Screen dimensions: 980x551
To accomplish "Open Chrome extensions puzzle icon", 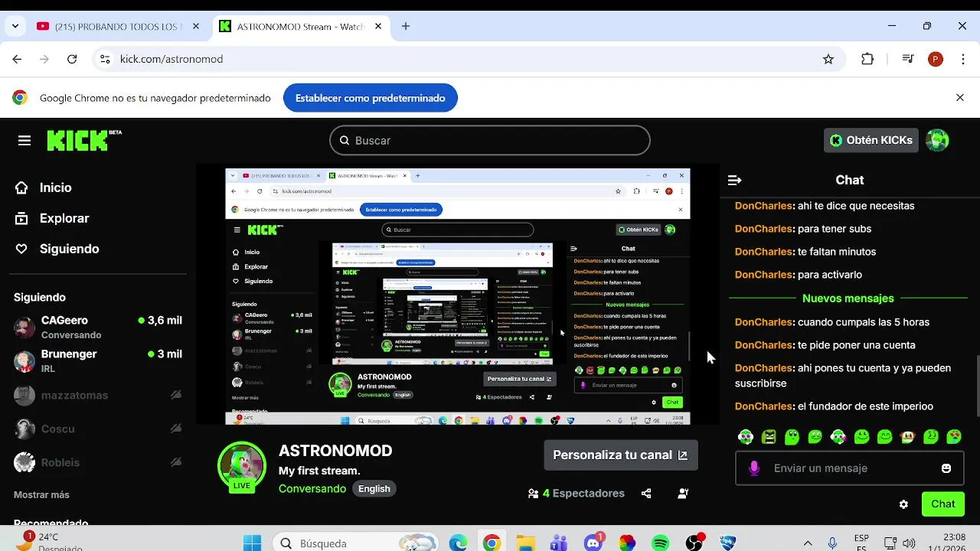I will [x=867, y=59].
